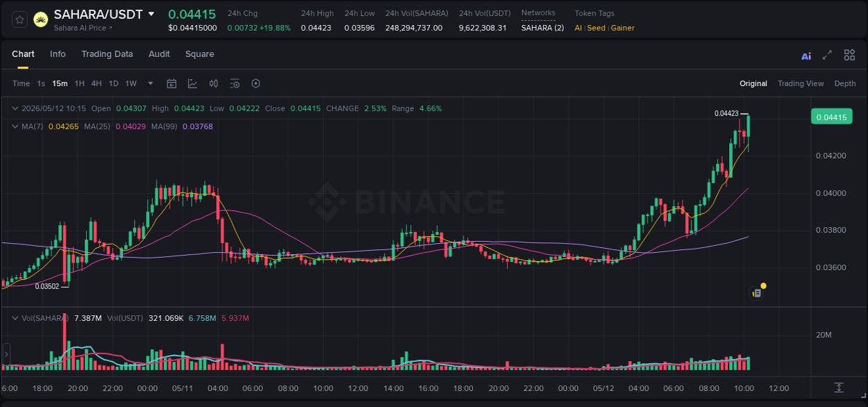The width and height of the screenshot is (868, 407).
Task: Select the 1D interval
Action: 113,83
